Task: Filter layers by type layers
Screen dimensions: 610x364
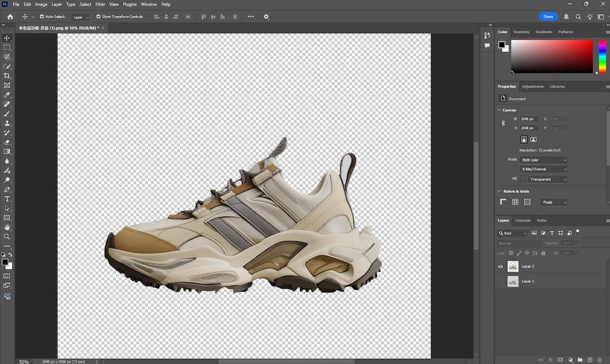Action: [552, 233]
